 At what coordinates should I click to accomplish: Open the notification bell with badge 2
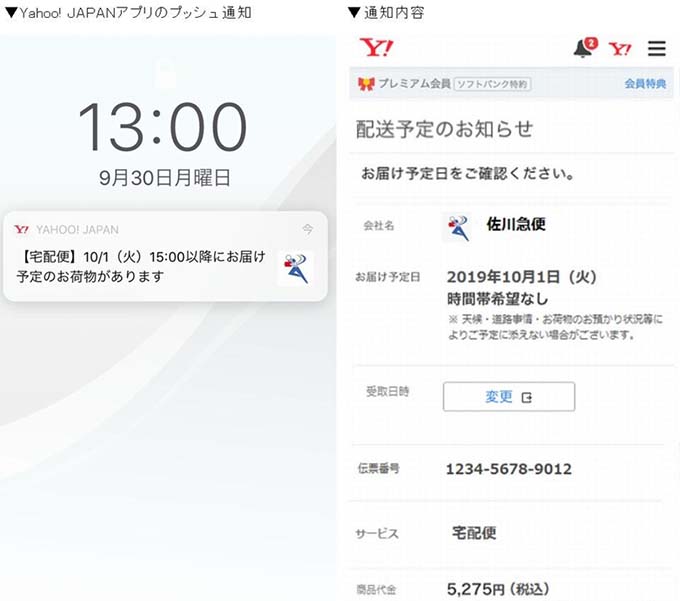click(585, 48)
